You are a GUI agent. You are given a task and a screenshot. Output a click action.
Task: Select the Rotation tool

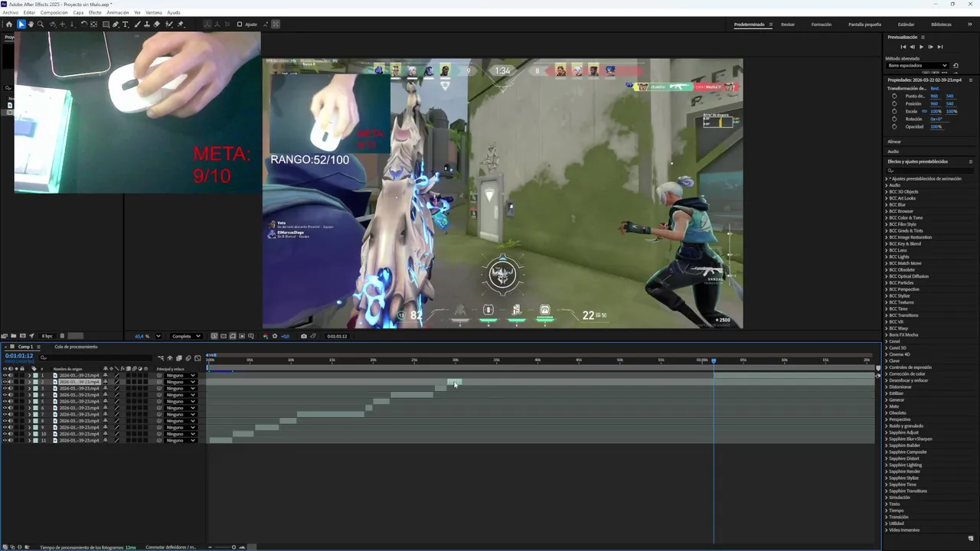[84, 24]
